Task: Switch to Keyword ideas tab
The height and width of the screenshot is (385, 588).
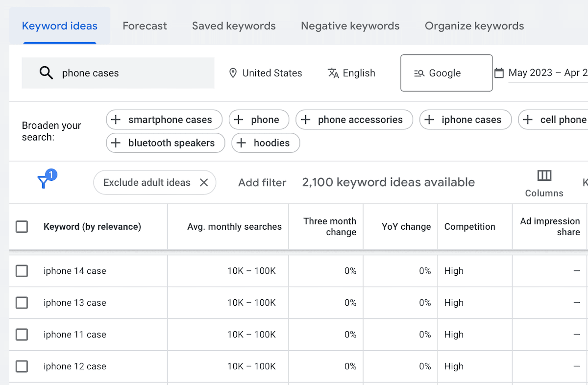Action: click(x=60, y=26)
